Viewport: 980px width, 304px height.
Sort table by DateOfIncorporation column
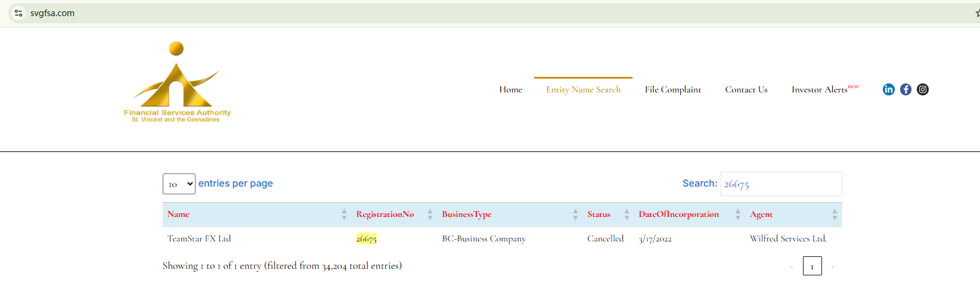point(690,215)
